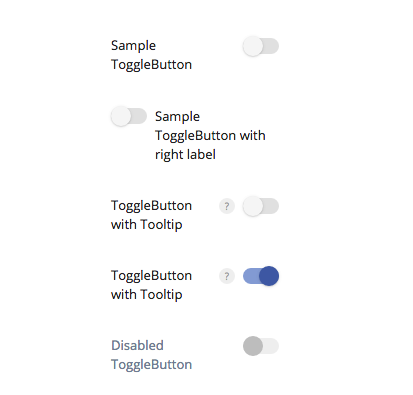413x395 pixels.
Task: Turn off the blue ToggleButton with Tooltip switch
Action: 261,276
